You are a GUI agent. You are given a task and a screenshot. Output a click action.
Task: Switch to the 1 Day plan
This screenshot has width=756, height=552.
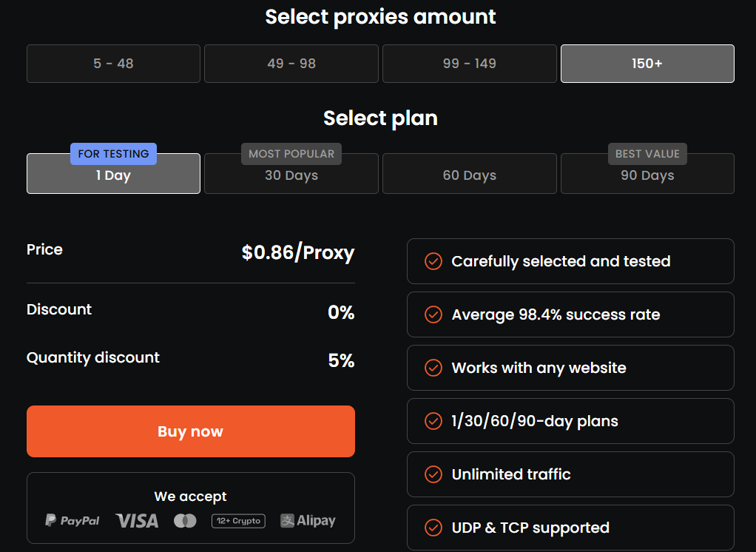coord(113,175)
